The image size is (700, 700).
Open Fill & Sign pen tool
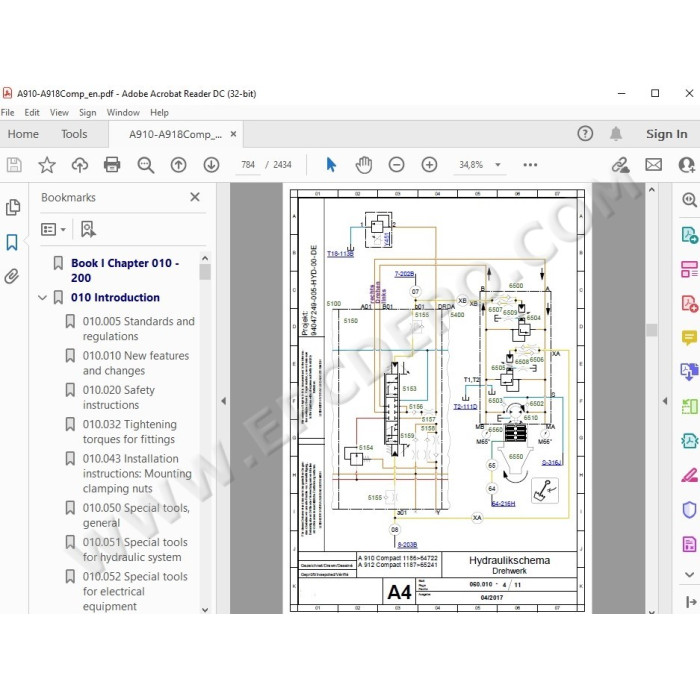689,475
